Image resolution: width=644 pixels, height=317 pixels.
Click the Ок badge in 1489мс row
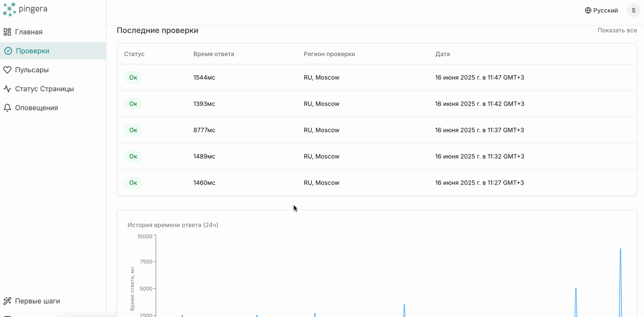(133, 157)
